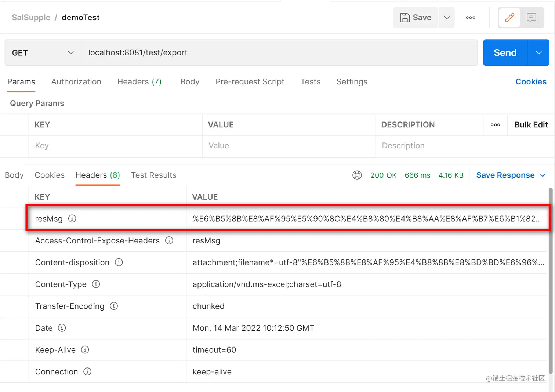Select the Access-Control-Expose-Headers value resMsg

point(206,241)
